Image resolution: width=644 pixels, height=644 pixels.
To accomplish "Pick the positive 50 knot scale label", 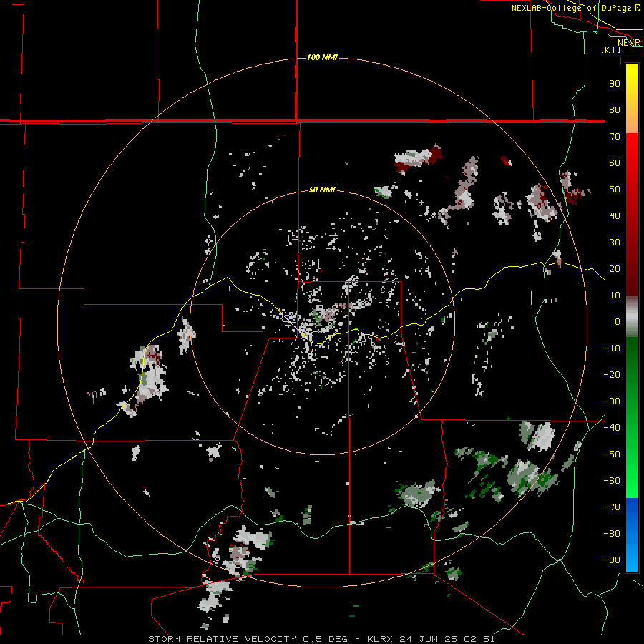I will point(615,190).
